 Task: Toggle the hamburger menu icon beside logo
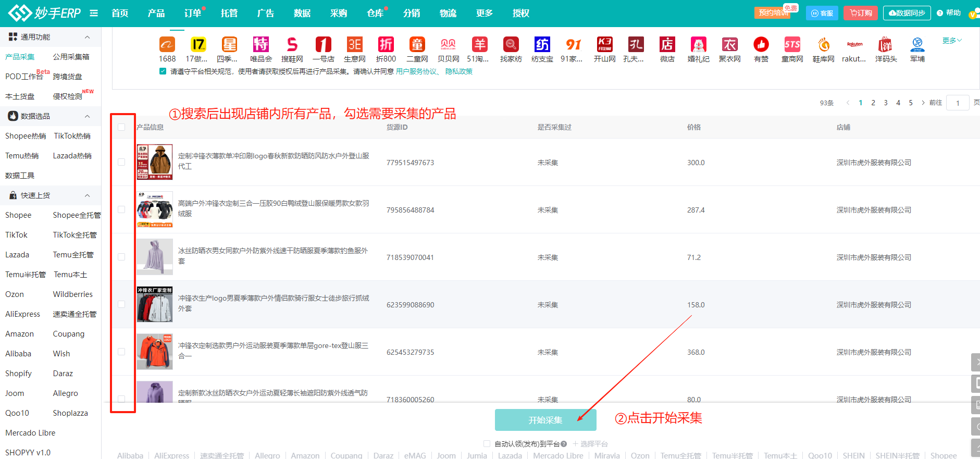[x=94, y=13]
